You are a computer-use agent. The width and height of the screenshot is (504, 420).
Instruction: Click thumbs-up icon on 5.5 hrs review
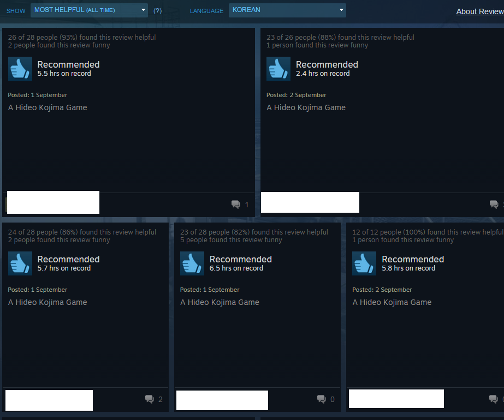click(x=20, y=69)
